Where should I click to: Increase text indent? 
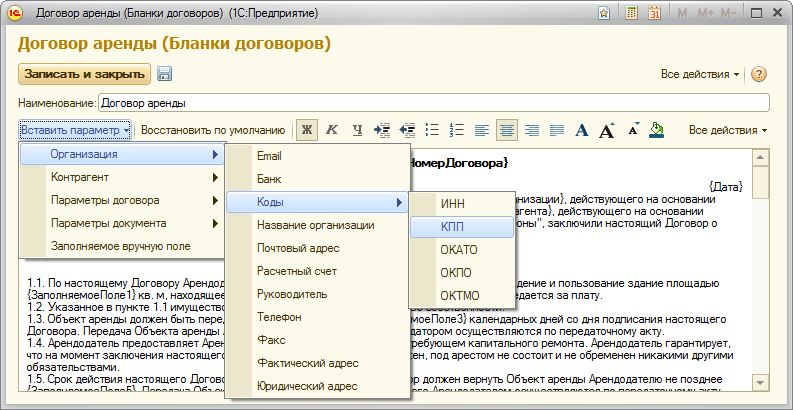381,130
